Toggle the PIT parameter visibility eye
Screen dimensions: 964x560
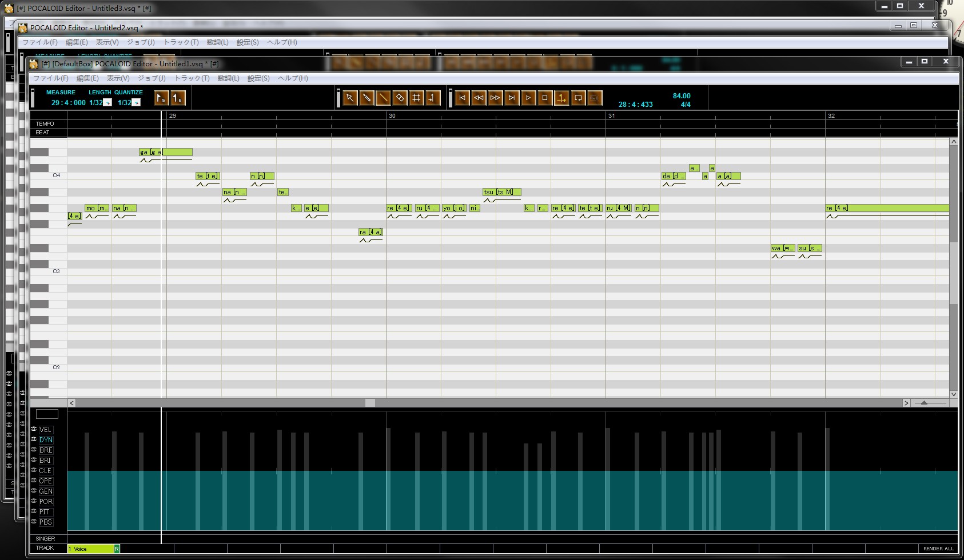coord(34,511)
